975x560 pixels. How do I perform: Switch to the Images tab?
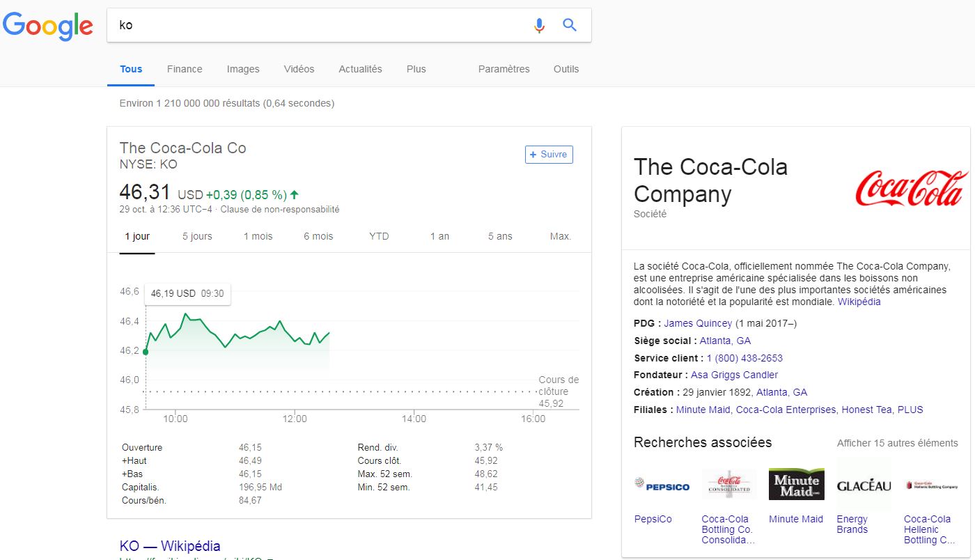(243, 69)
